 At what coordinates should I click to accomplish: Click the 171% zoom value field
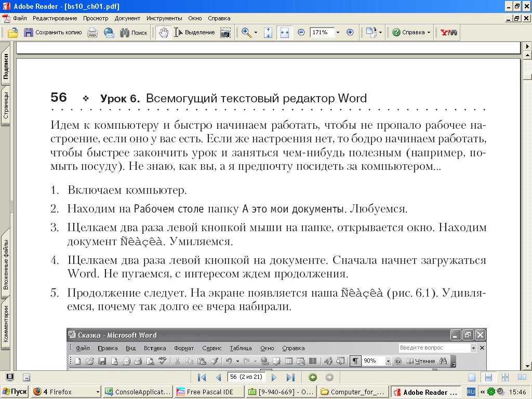(x=321, y=33)
